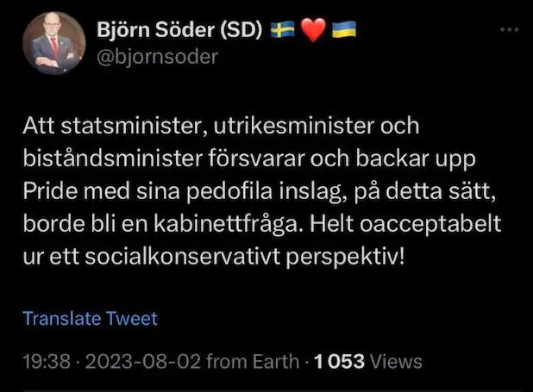
Task: Click the Ukrainian flag emoji
Action: pyautogui.click(x=343, y=31)
